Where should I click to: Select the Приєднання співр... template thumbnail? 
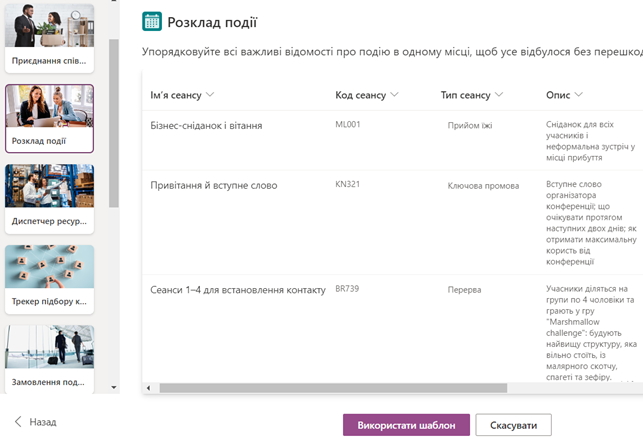coord(49,38)
